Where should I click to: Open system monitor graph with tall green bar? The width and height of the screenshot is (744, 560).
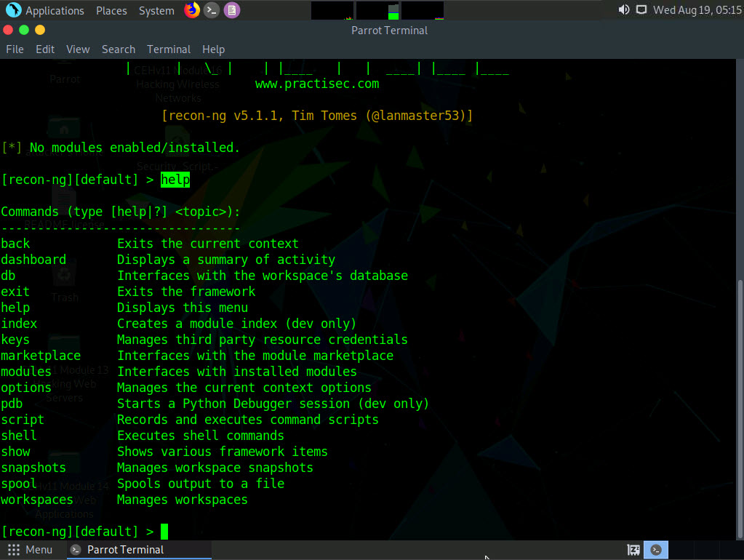(x=377, y=10)
